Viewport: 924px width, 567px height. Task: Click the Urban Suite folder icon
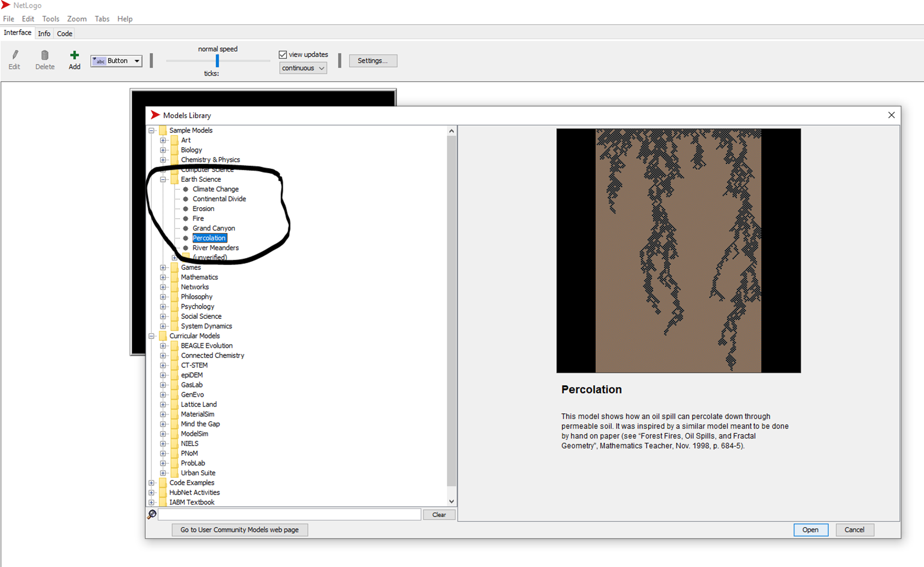click(175, 473)
